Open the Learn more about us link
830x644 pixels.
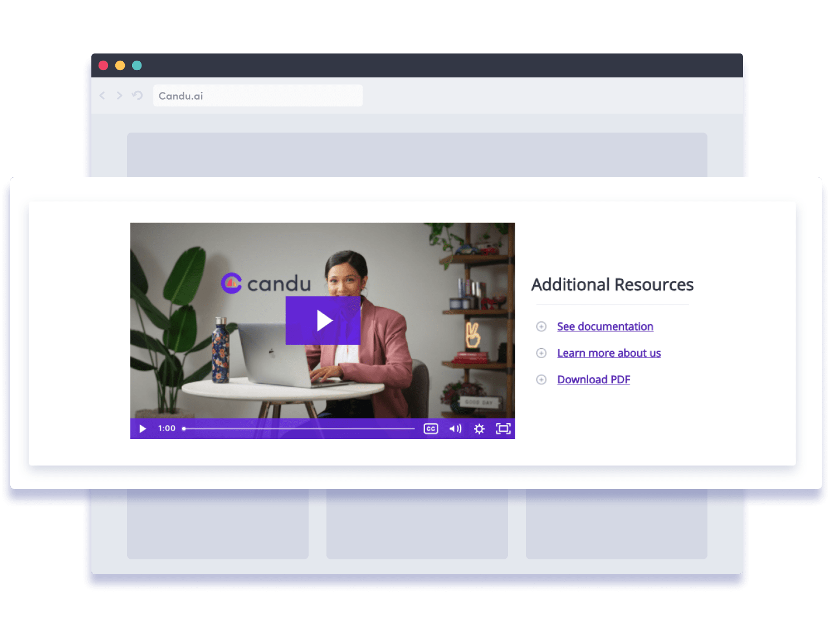(609, 353)
